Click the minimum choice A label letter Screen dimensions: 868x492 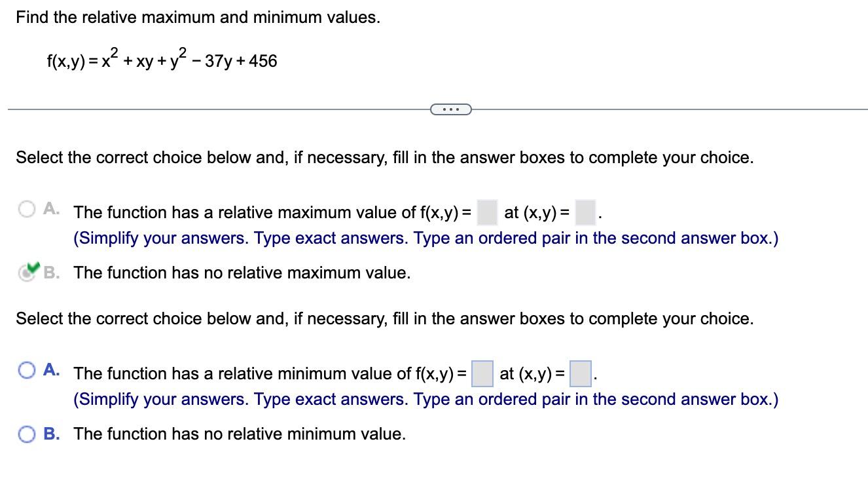pos(50,369)
